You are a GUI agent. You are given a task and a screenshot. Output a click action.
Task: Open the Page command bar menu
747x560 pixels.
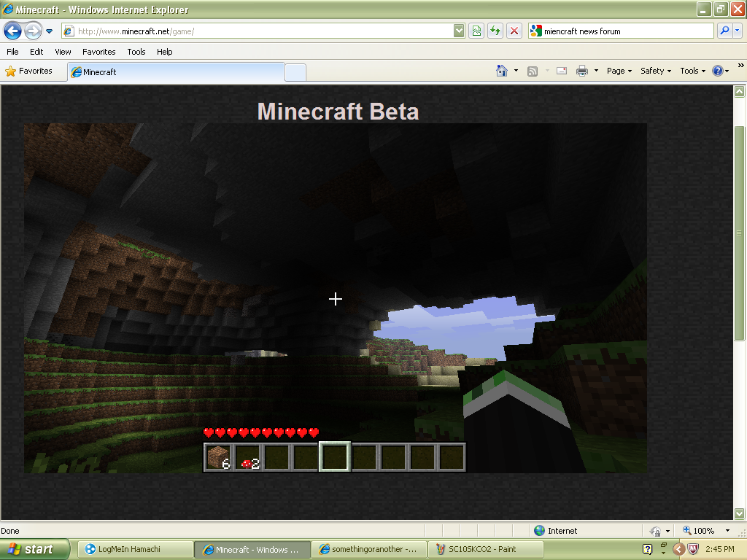point(619,71)
